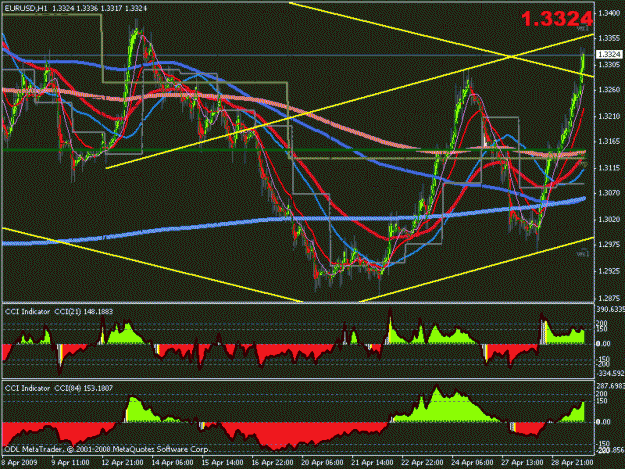Click the 28 Apr 21:00 time axis label
This screenshot has width=625, height=469.
click(x=572, y=463)
